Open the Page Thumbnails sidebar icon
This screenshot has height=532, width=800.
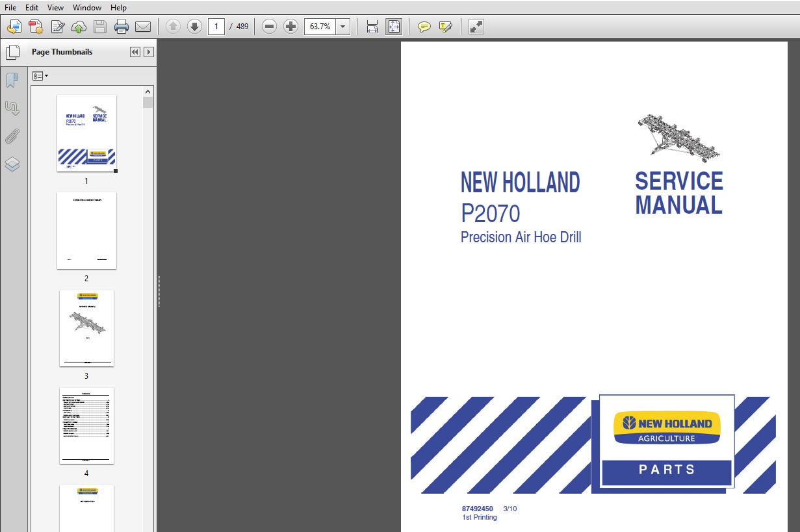12,52
